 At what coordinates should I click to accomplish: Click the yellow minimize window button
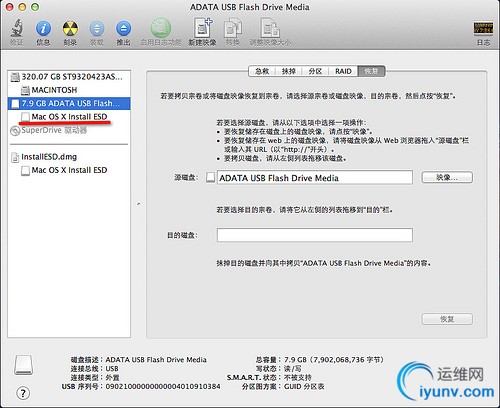point(22,7)
